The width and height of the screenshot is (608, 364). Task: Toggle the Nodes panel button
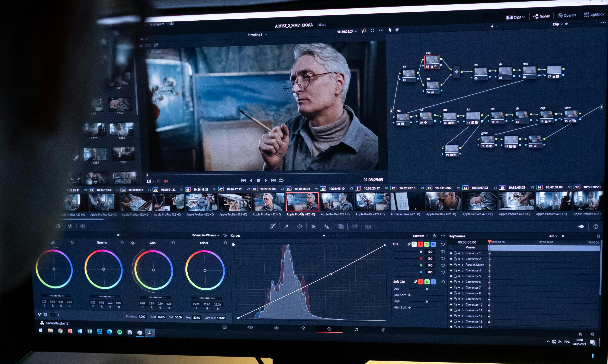pyautogui.click(x=541, y=16)
